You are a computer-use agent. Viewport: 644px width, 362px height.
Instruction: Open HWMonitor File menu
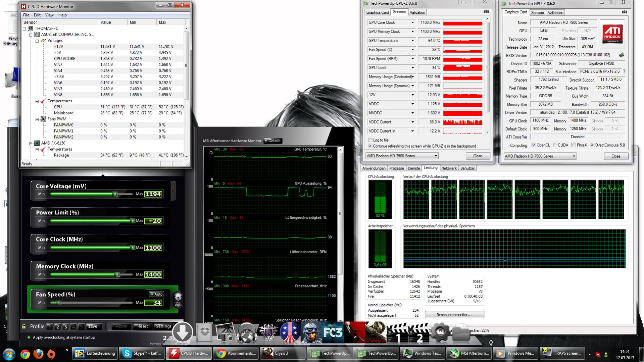tap(26, 15)
